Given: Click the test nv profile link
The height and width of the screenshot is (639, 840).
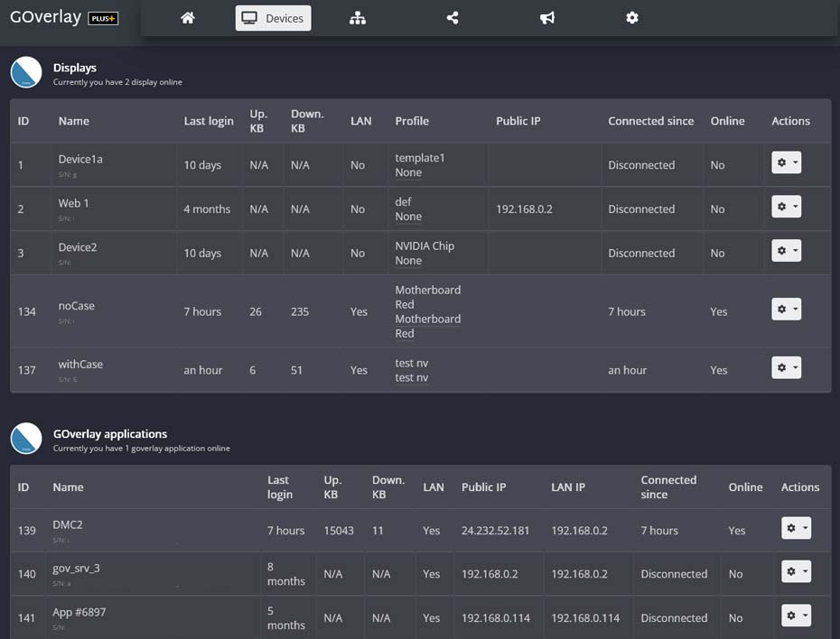Looking at the screenshot, I should coord(412,363).
